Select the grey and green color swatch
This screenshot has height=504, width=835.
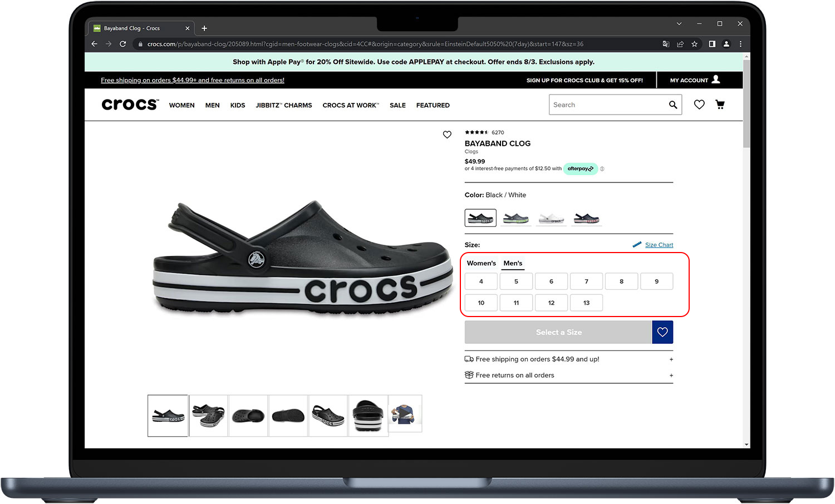516,218
